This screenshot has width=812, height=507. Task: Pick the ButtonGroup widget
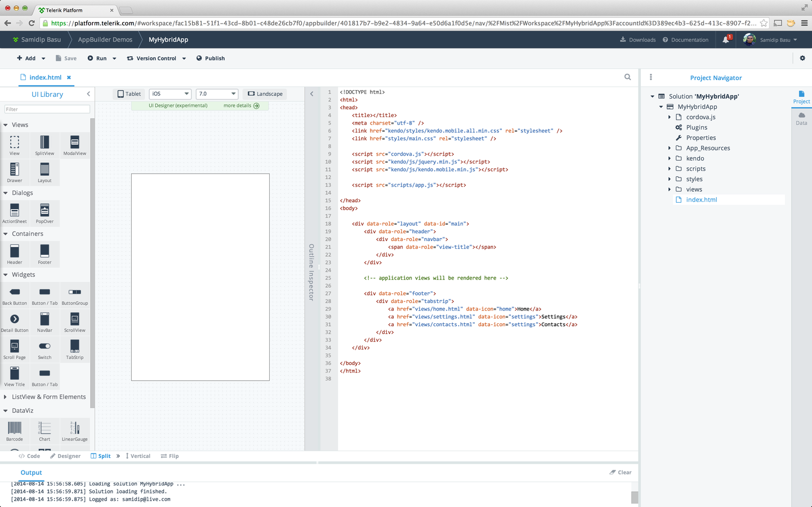75,295
